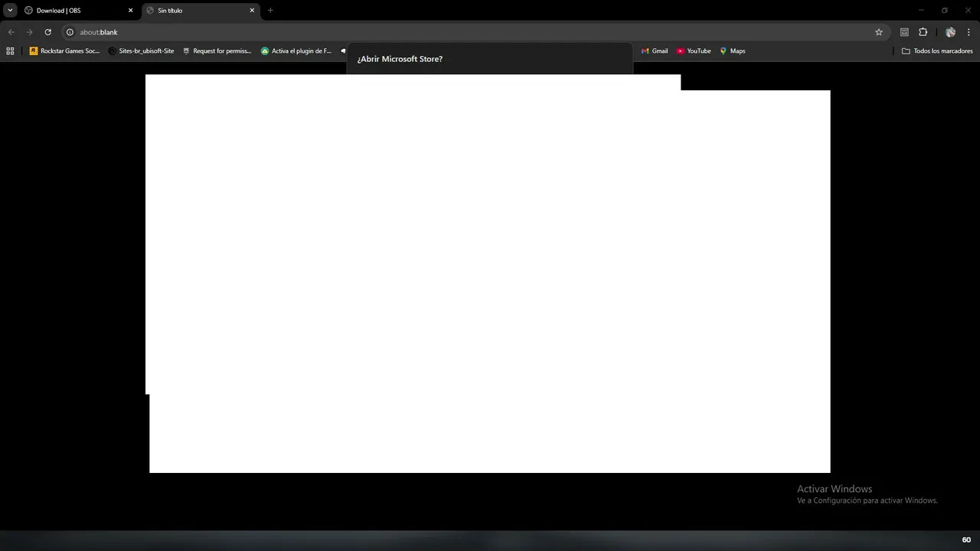Close the Sin título tab
This screenshot has width=980, height=551.
coord(252,11)
